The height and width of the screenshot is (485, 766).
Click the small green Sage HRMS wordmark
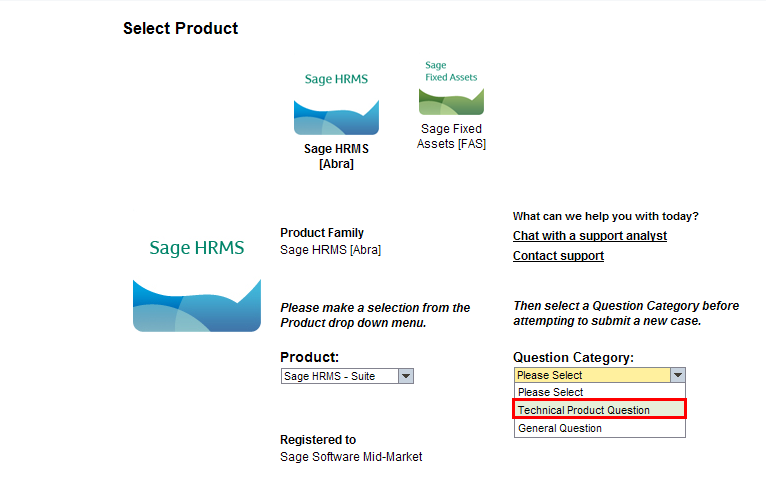click(x=336, y=79)
